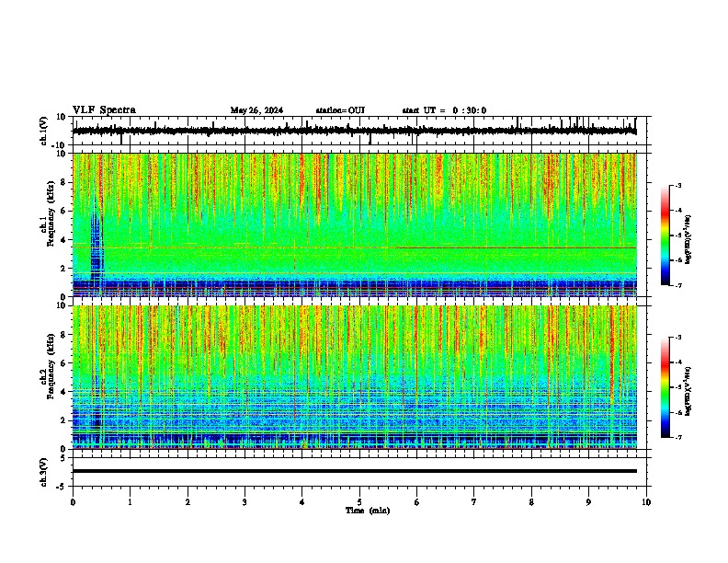Click time-axis tick label '0'
The image size is (728, 563).
click(x=73, y=502)
